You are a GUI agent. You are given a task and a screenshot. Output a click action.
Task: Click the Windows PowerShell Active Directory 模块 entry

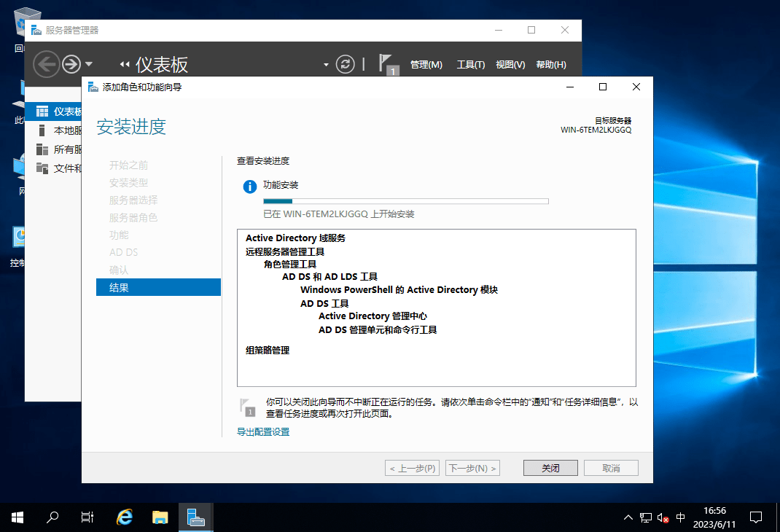[399, 290]
